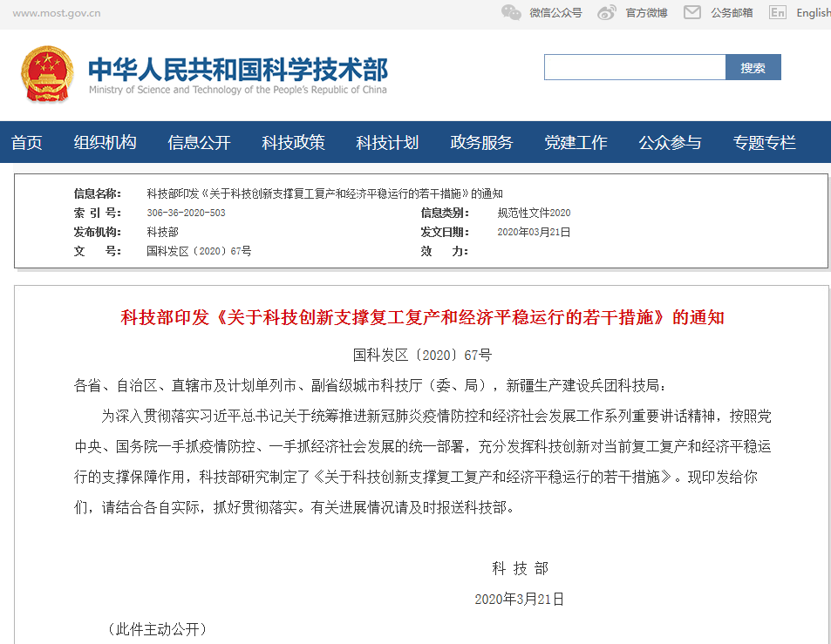Screen dimensions: 831x644
Task: Open the 科技计划 navigation tab
Action: click(x=387, y=142)
